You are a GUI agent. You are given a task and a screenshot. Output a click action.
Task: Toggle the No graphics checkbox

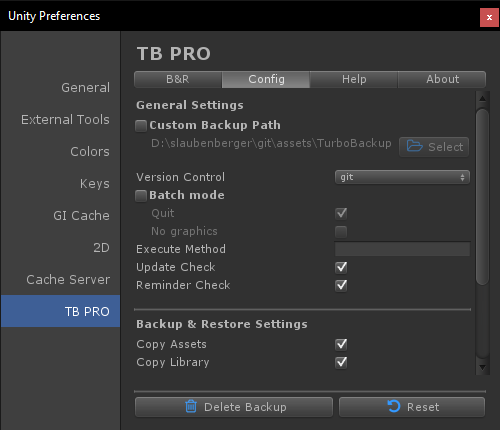click(x=341, y=231)
